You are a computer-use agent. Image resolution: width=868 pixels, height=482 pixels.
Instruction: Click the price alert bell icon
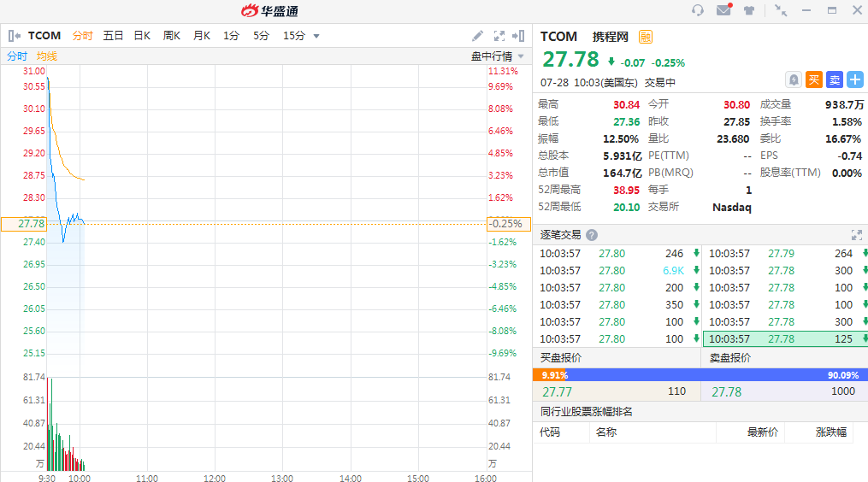[794, 79]
